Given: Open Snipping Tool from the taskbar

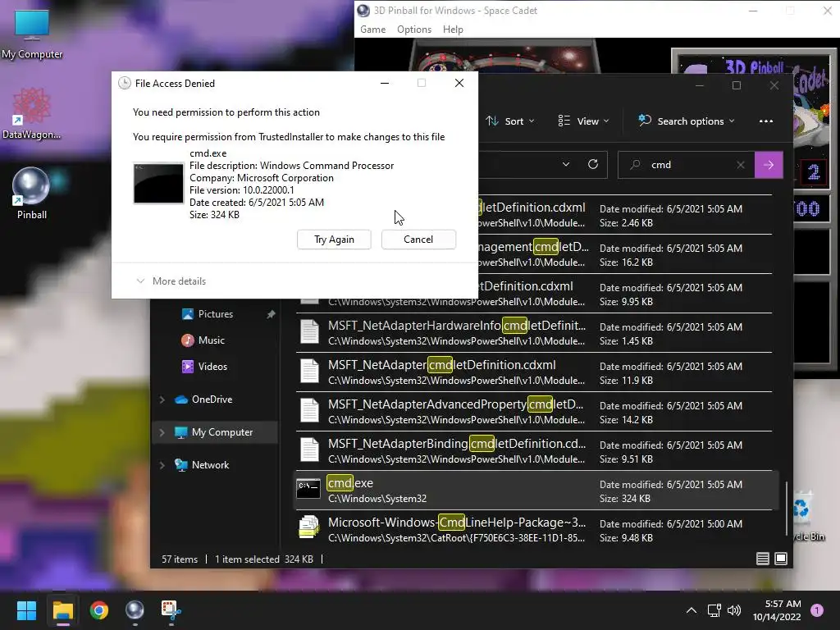Looking at the screenshot, I should click(171, 610).
